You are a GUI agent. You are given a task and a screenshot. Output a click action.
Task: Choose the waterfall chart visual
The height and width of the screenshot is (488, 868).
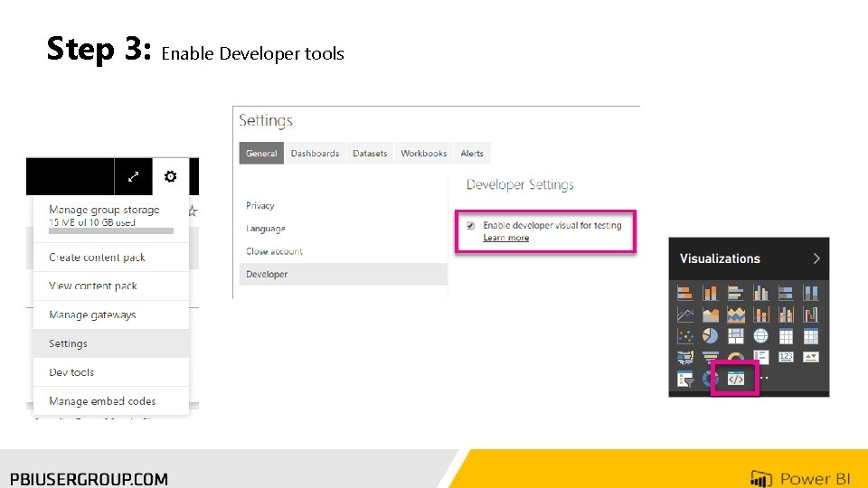pos(811,314)
